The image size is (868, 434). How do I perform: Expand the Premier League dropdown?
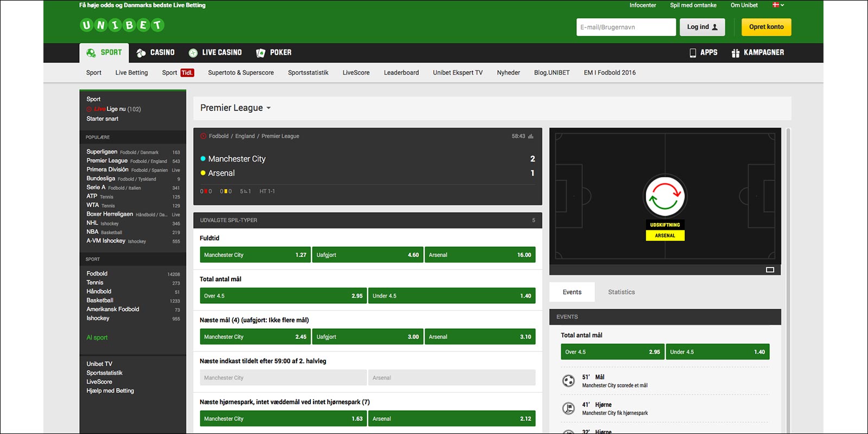tap(235, 108)
